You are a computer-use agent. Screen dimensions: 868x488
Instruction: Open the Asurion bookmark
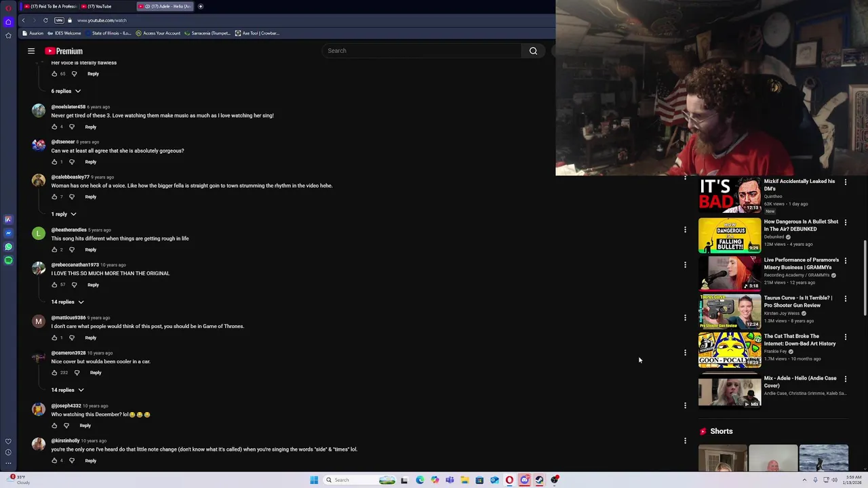[33, 33]
